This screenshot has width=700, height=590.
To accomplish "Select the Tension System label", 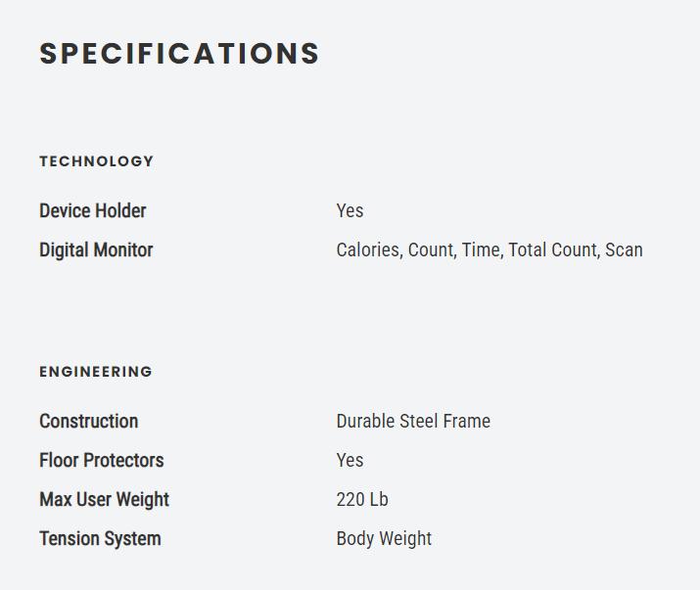I will [100, 538].
